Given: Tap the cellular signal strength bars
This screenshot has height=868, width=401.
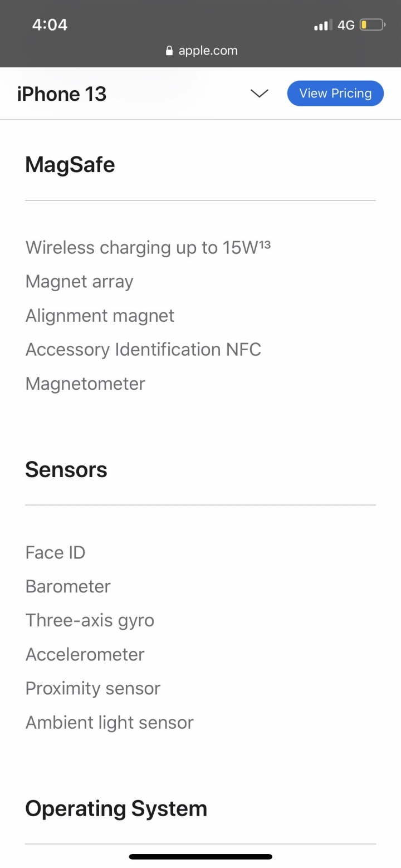Looking at the screenshot, I should [322, 25].
